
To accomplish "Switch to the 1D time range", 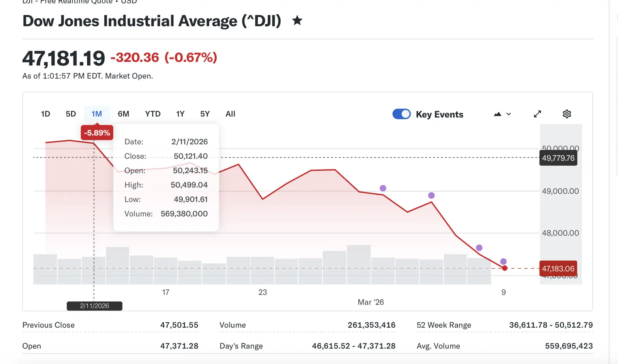I will click(46, 114).
